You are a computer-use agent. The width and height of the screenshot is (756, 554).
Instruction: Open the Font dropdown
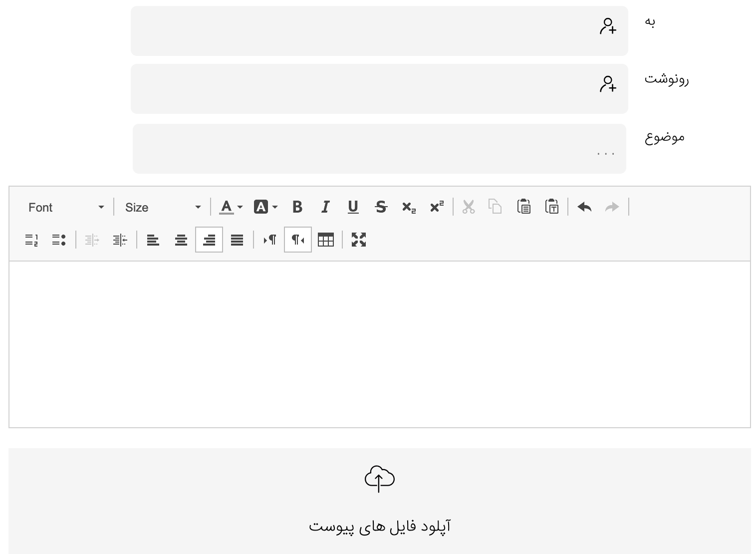click(66, 207)
